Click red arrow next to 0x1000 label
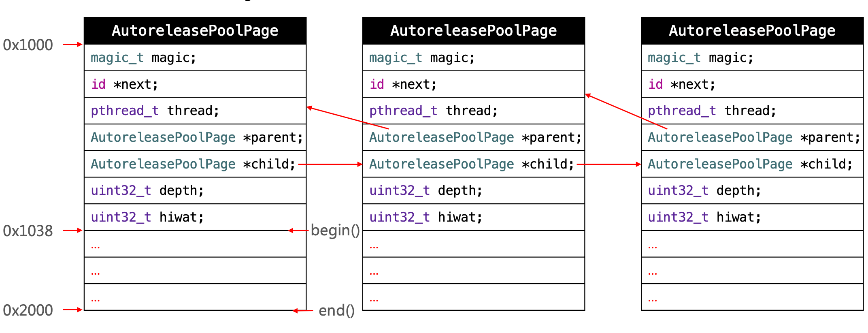Screen dimensions: 868x333 [73, 44]
